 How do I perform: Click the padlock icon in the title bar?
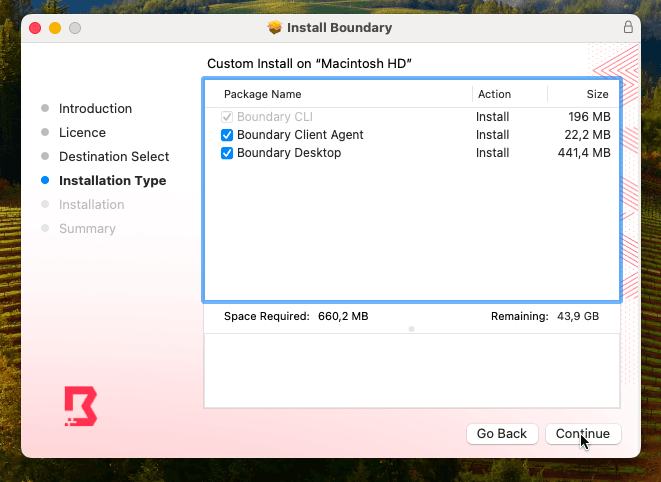pyautogui.click(x=628, y=28)
